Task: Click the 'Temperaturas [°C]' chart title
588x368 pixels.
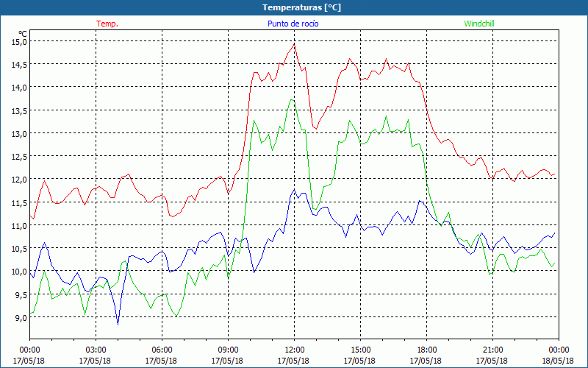Action: [301, 7]
